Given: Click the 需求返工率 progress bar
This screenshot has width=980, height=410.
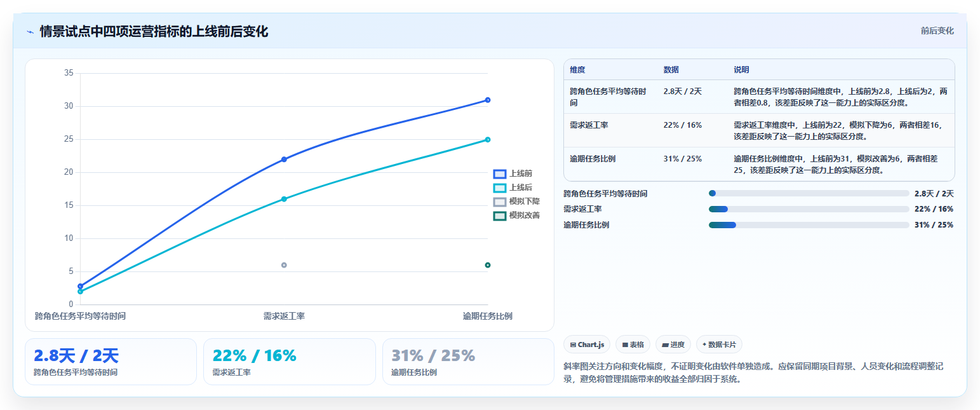Looking at the screenshot, I should pyautogui.click(x=809, y=209).
